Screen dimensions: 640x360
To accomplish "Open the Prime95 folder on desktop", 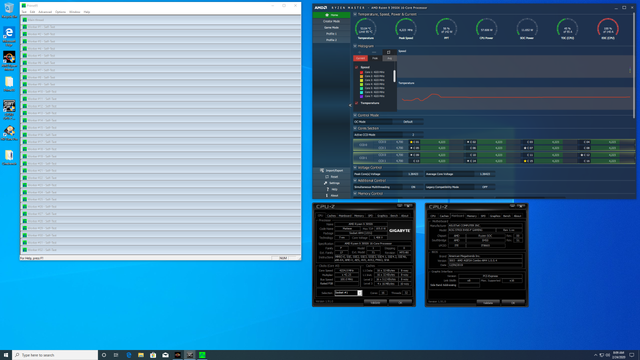I will pos(9,84).
